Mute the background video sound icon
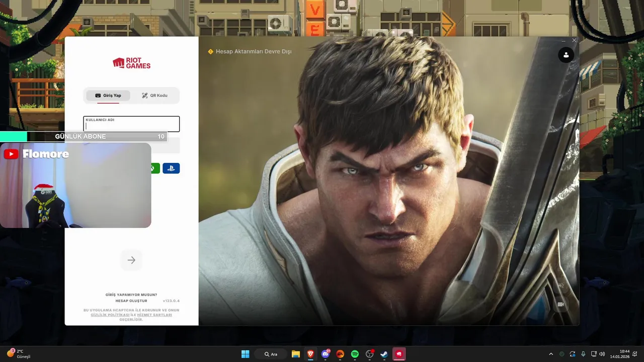 point(560,286)
